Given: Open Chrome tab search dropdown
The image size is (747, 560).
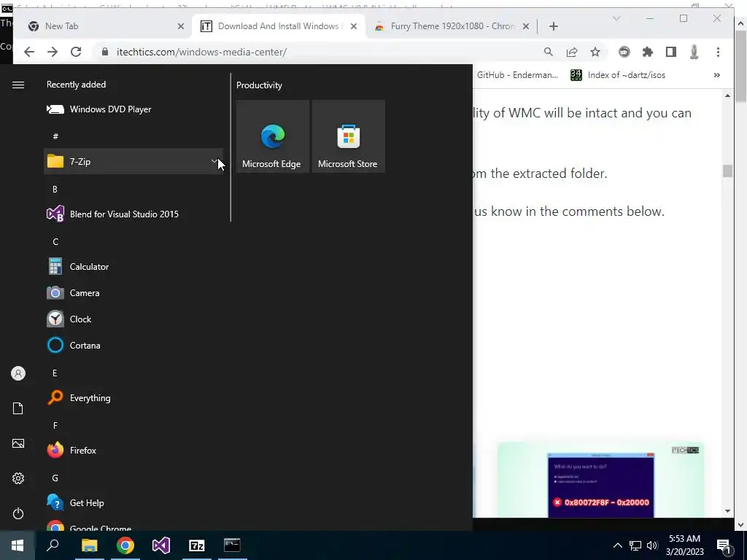Looking at the screenshot, I should (616, 18).
